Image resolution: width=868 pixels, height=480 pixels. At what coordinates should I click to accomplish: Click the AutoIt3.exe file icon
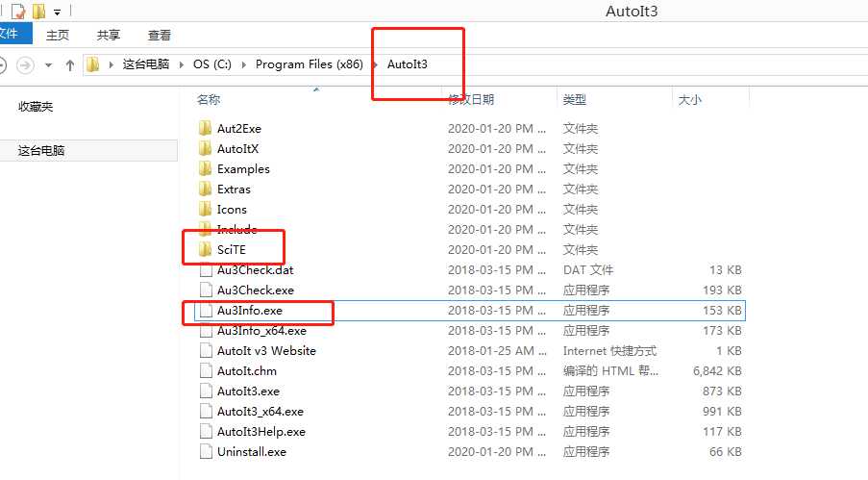206,392
